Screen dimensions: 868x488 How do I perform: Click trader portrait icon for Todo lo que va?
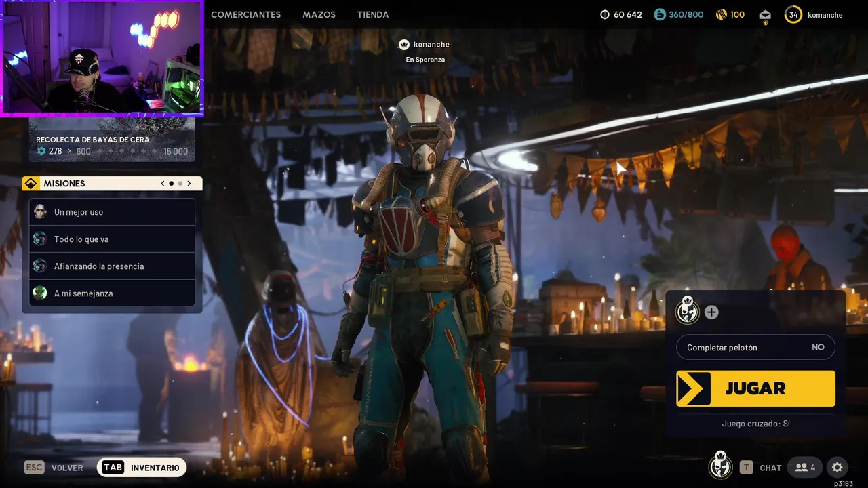click(40, 239)
